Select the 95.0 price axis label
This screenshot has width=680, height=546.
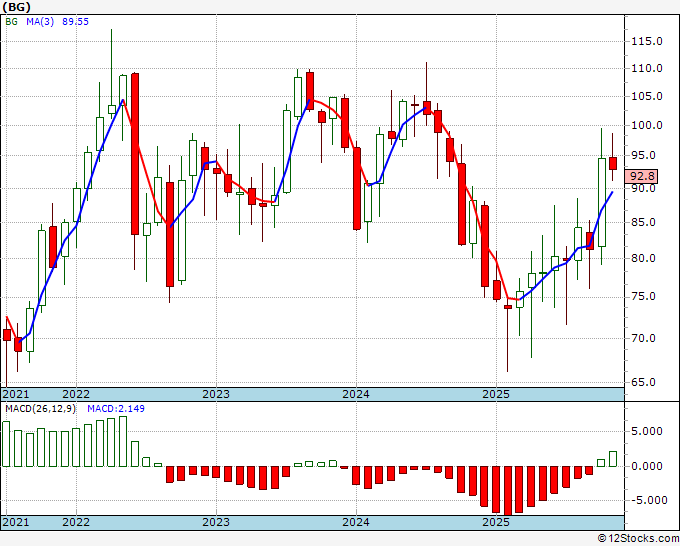(644, 155)
